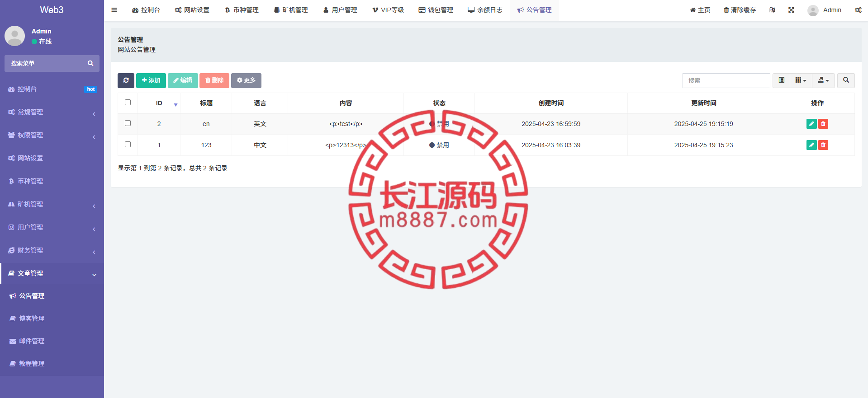Delete row with ID 1 using trash icon
The width and height of the screenshot is (868, 398).
[823, 145]
